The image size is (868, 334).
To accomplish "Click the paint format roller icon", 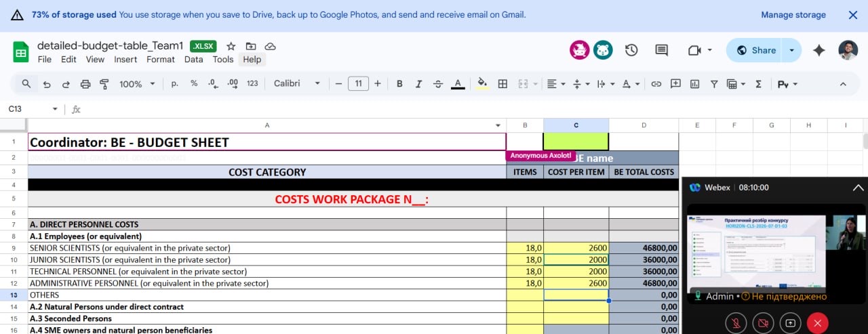I will [104, 84].
